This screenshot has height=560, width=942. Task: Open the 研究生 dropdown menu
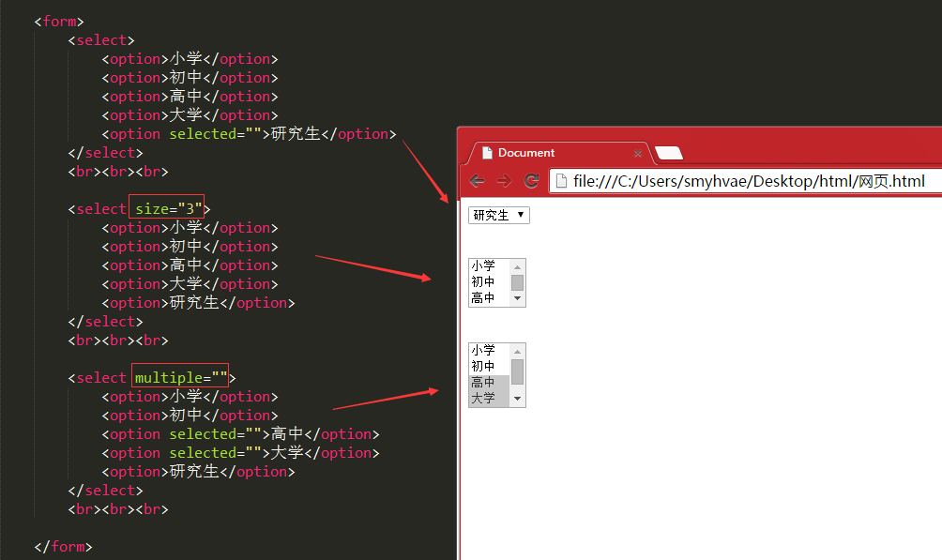pos(497,215)
